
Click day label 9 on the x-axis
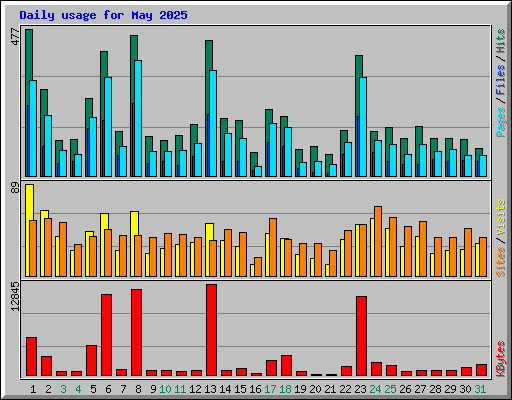tap(153, 389)
